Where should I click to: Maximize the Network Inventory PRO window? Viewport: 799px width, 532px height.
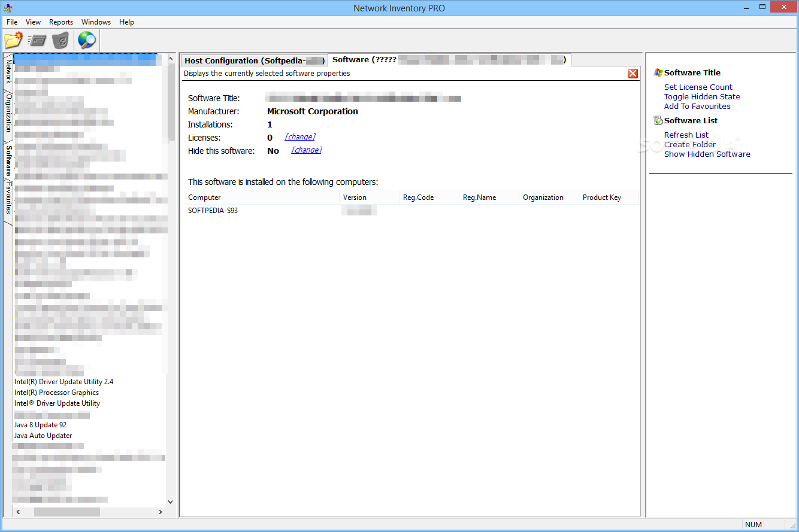pyautogui.click(x=762, y=7)
